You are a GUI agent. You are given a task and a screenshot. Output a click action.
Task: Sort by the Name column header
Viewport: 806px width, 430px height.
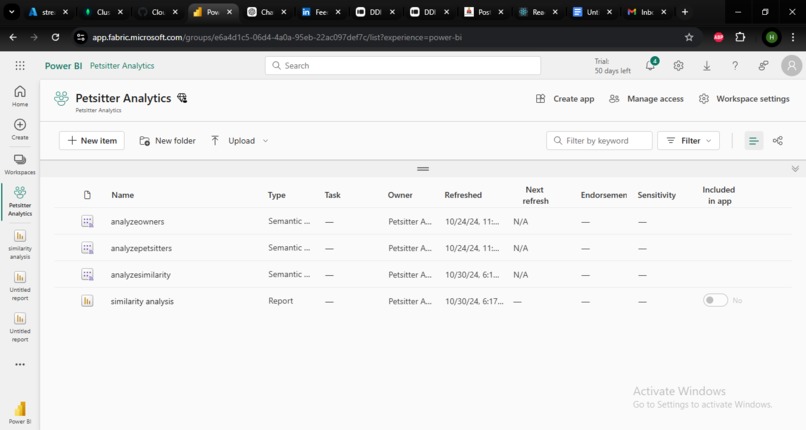coord(122,195)
